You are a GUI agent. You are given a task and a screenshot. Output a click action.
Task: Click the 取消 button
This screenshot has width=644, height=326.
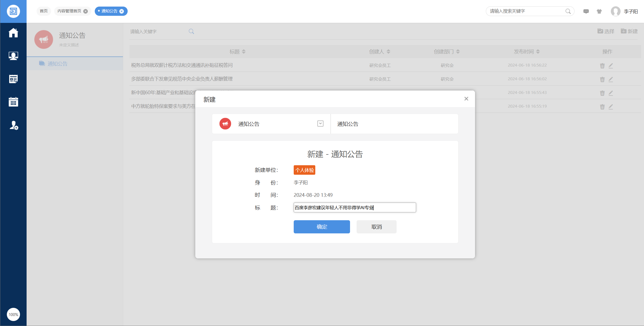[x=376, y=227]
